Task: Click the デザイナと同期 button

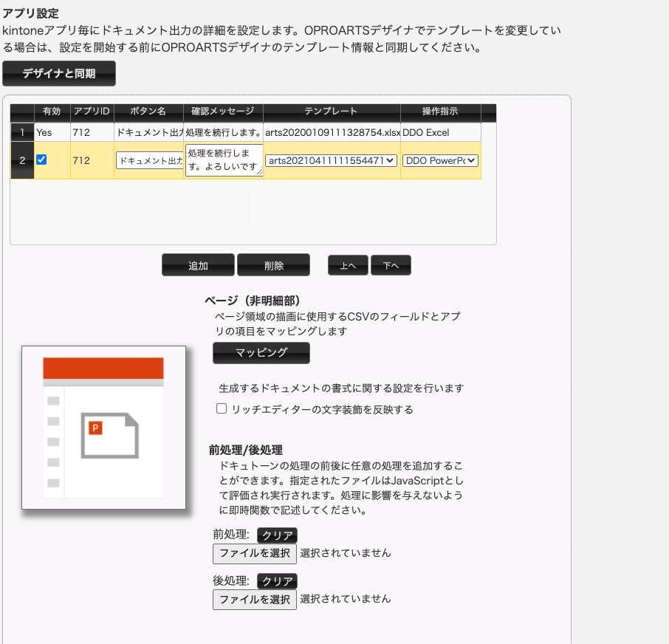Action: coord(59,73)
